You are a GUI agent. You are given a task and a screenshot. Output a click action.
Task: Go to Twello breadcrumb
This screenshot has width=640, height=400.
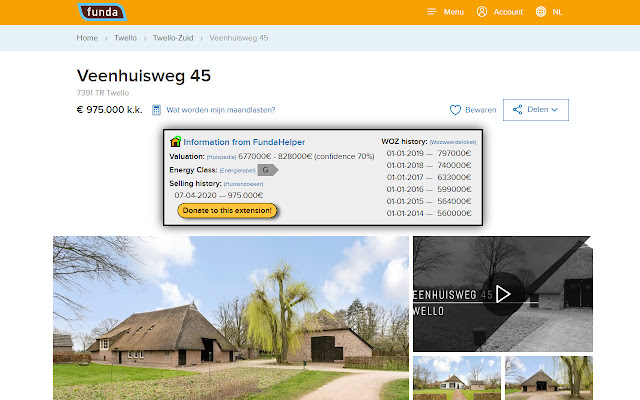125,38
